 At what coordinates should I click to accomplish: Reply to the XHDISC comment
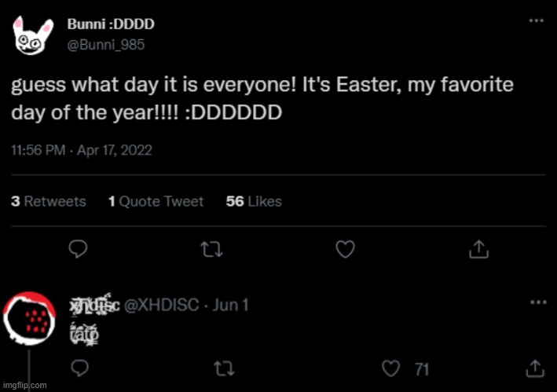pos(78,368)
